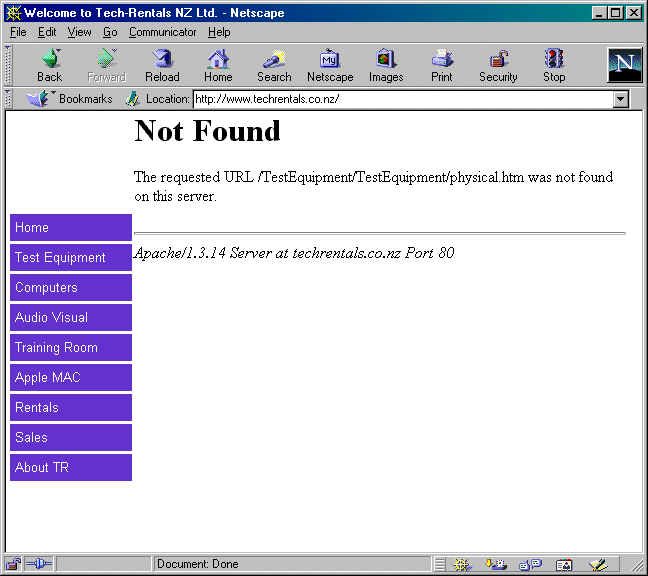This screenshot has width=648, height=576.
Task: Go to the Home page icon
Action: click(x=218, y=66)
